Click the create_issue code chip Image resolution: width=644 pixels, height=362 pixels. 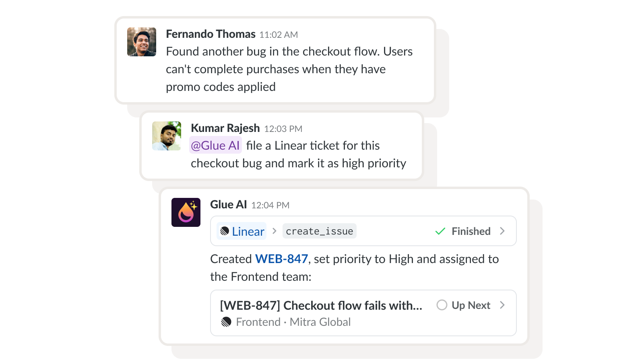pos(319,230)
